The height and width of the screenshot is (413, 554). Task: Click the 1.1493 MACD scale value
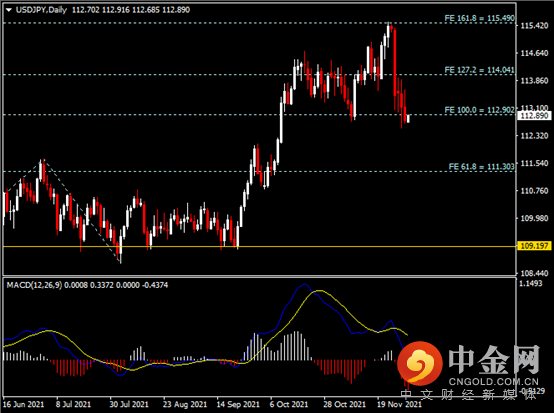[530, 283]
